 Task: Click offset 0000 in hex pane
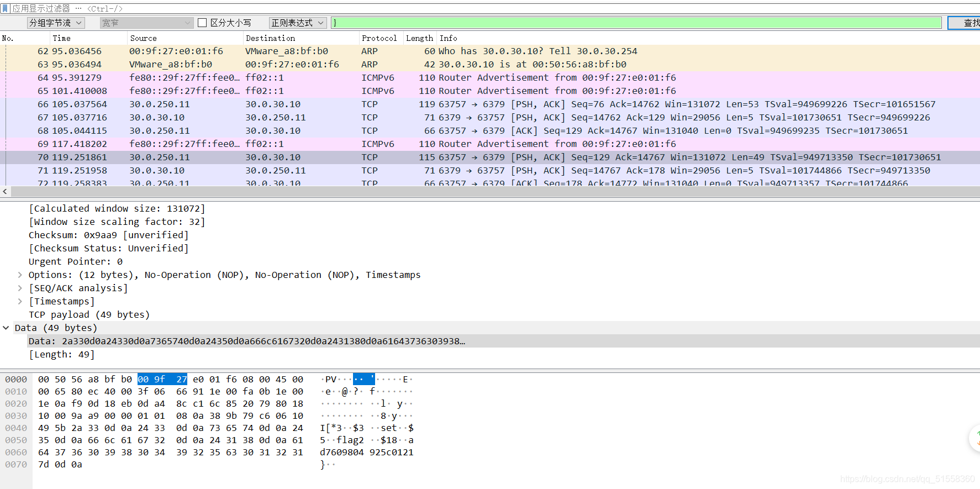tap(16, 379)
